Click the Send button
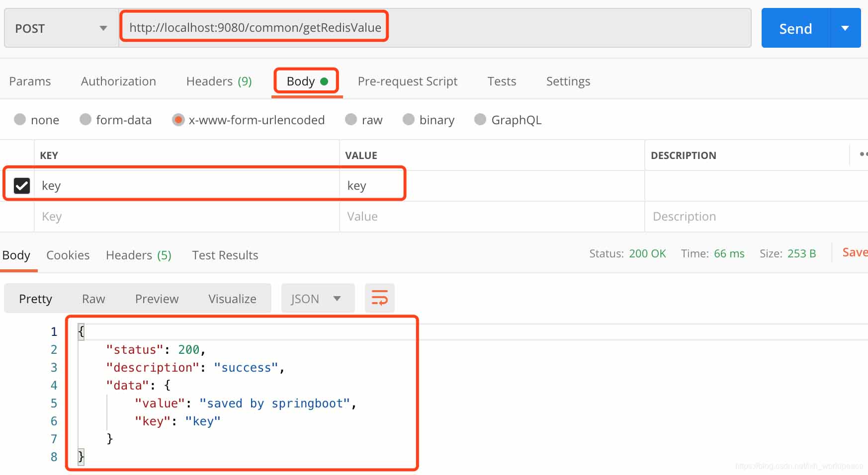868x475 pixels. click(x=795, y=28)
